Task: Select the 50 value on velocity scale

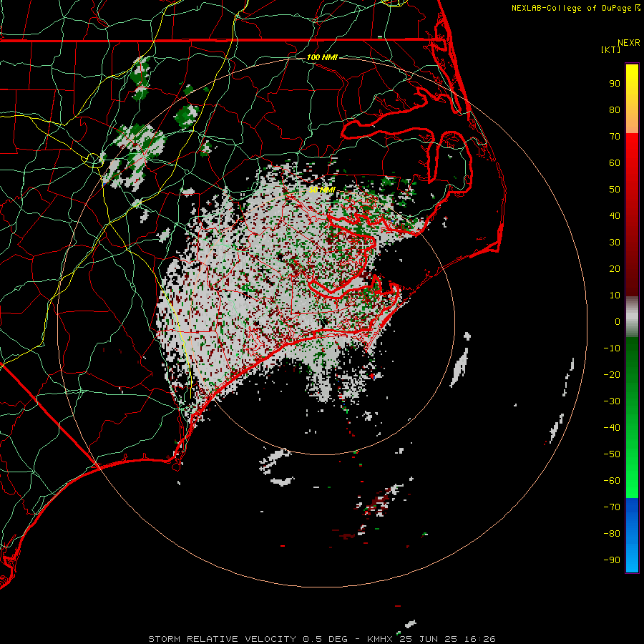Action: pos(615,190)
